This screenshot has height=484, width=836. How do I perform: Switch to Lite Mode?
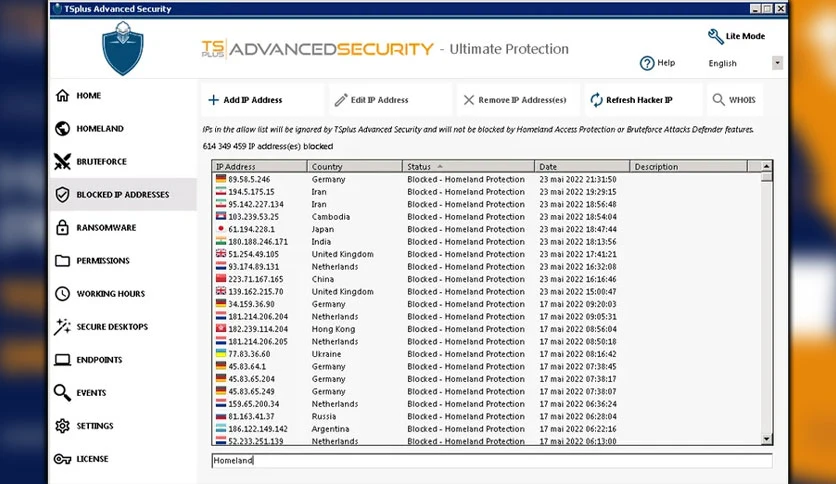(736, 36)
